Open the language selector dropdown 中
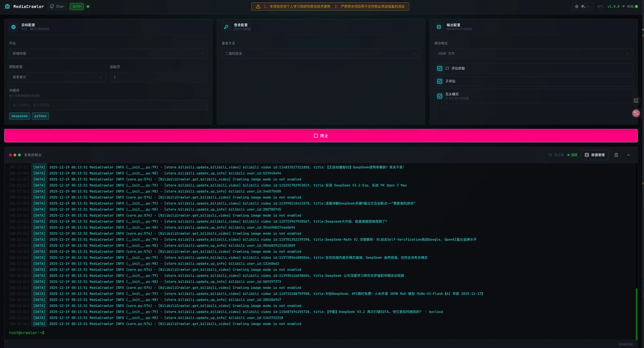Viewport: 644px width, 348px height. tap(582, 6)
